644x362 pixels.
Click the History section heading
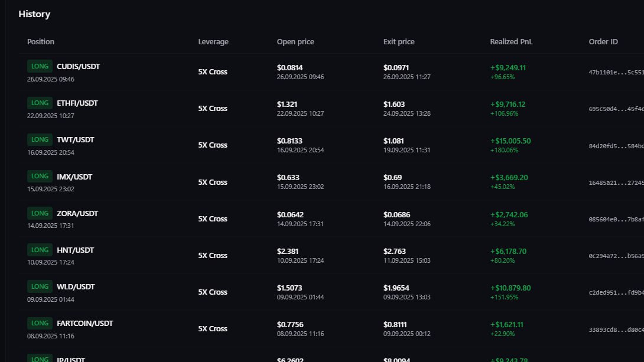point(34,14)
